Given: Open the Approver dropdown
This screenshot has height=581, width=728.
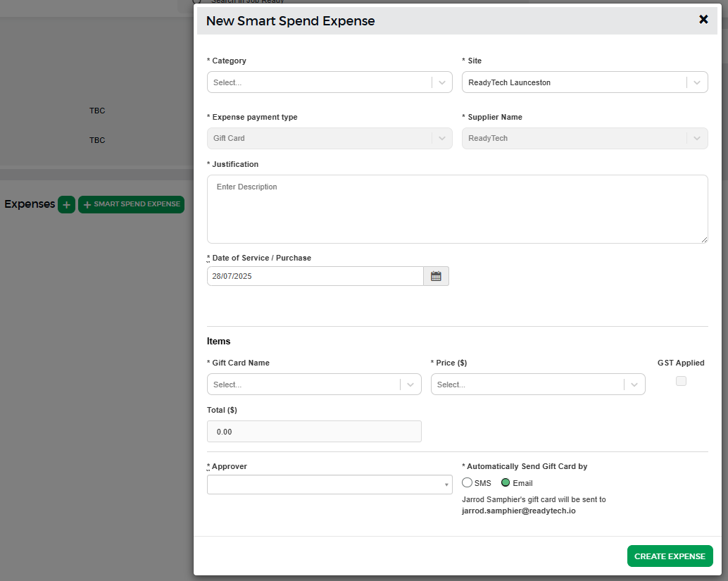Looking at the screenshot, I should (330, 485).
